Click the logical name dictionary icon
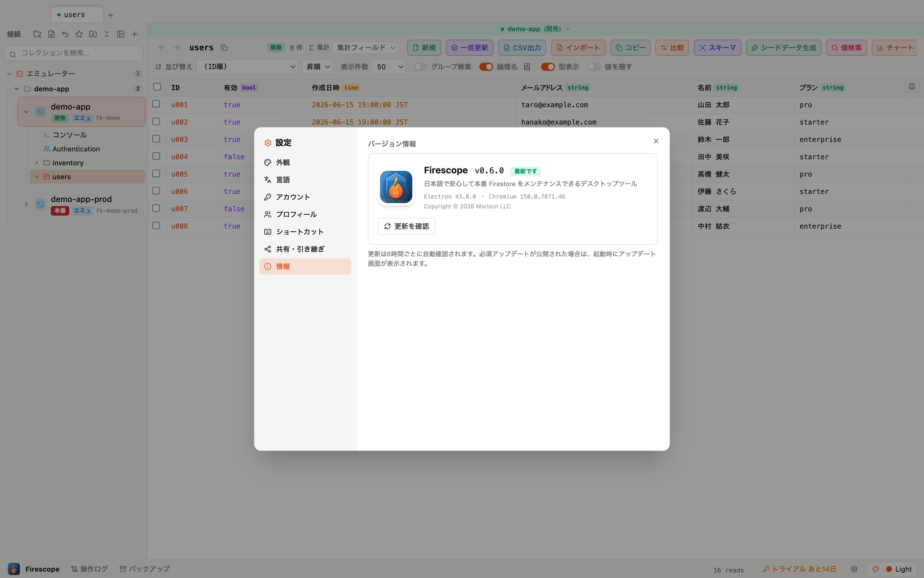This screenshot has width=924, height=578. 527,67
